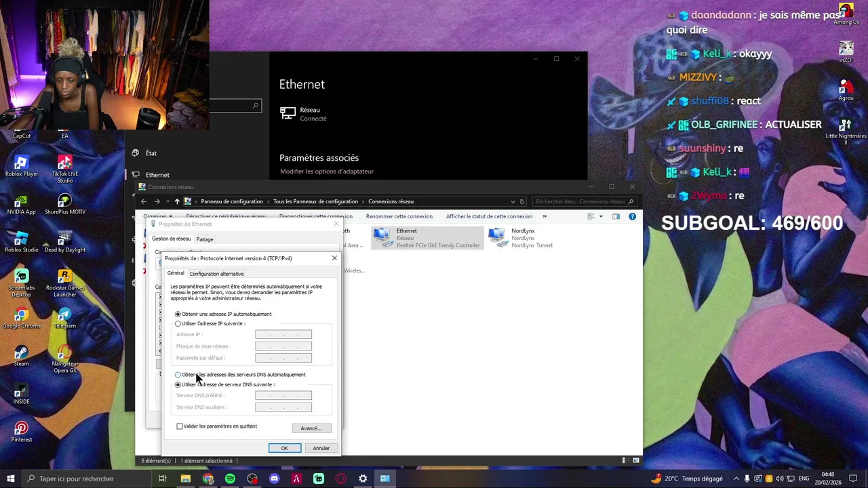
Task: Open File Explorer from the taskbar
Action: (185, 479)
